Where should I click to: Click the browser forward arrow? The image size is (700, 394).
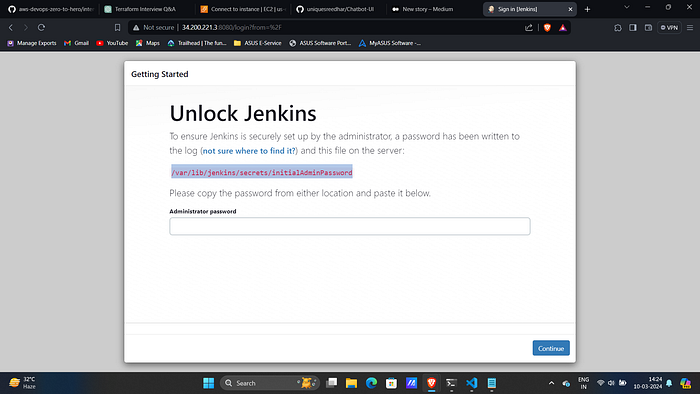pyautogui.click(x=26, y=28)
